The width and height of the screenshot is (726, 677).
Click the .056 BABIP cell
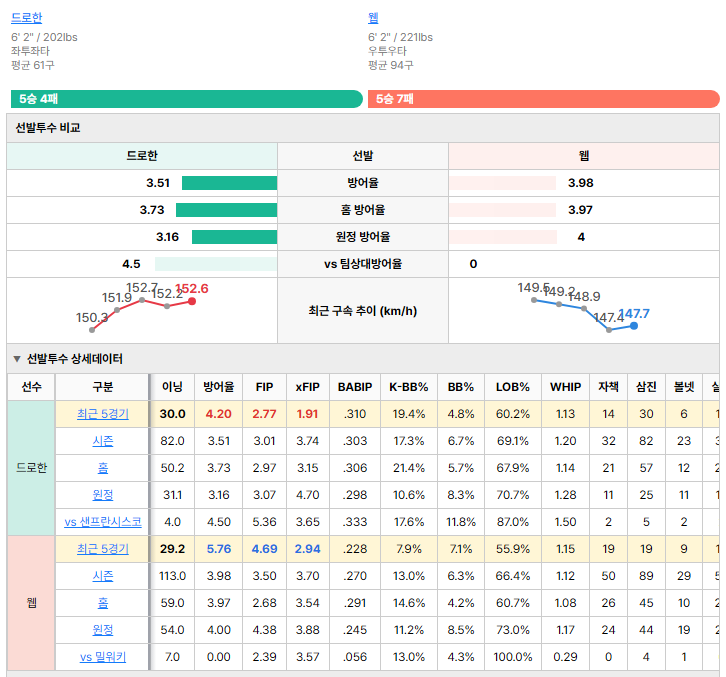tap(355, 657)
